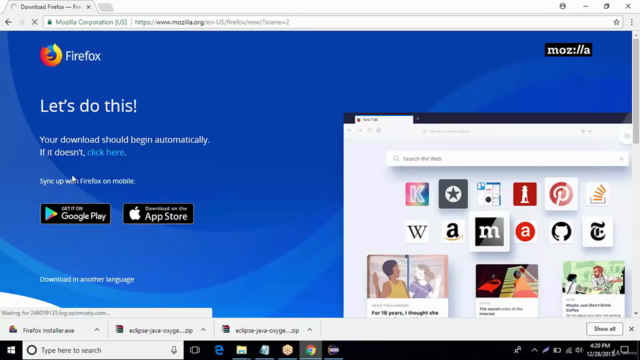
Task: Open 'For 18 years' article thumbnail
Action: pos(407,277)
